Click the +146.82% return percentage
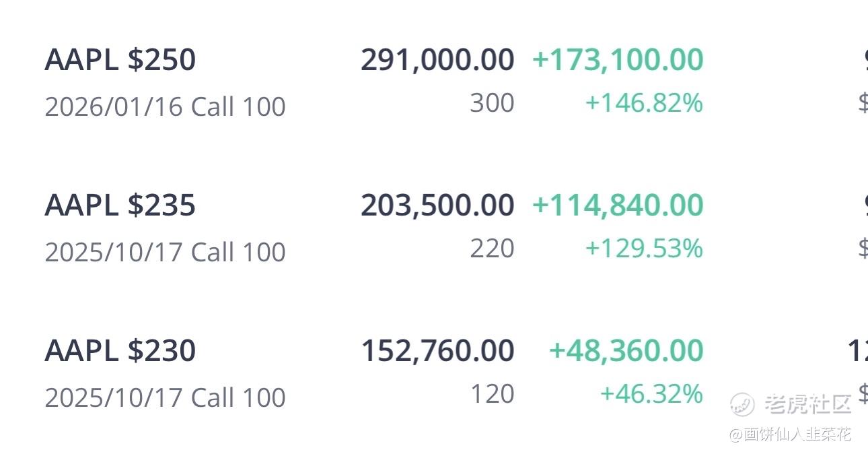This screenshot has height=454, width=868. [x=644, y=103]
